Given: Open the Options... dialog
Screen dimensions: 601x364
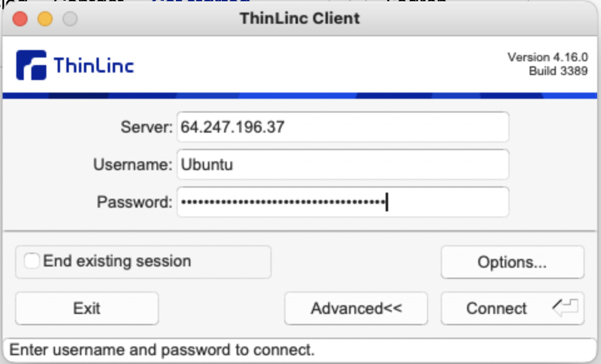Looking at the screenshot, I should 513,262.
